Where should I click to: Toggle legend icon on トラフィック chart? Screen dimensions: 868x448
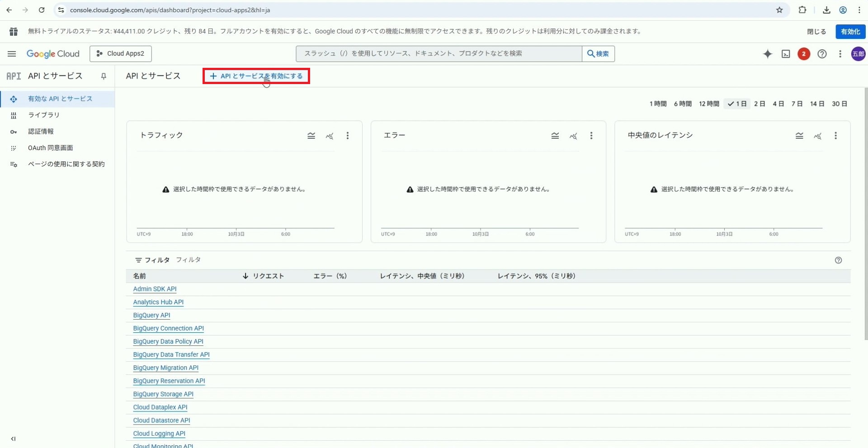point(311,136)
